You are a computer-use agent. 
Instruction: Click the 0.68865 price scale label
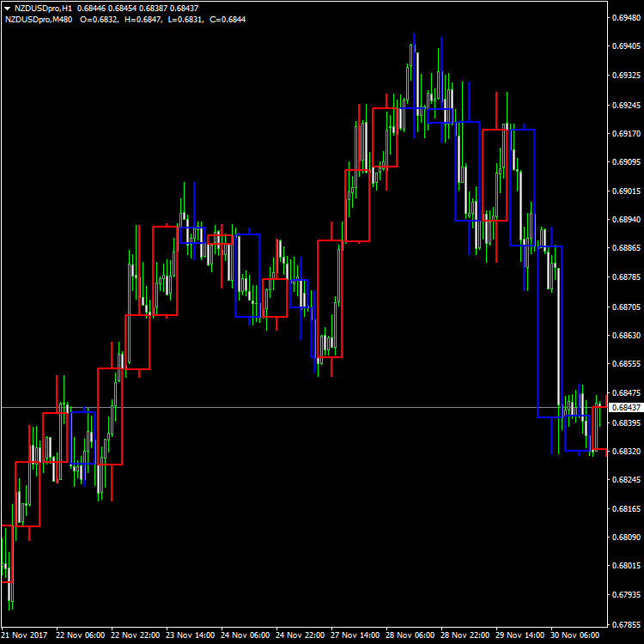pyautogui.click(x=626, y=248)
